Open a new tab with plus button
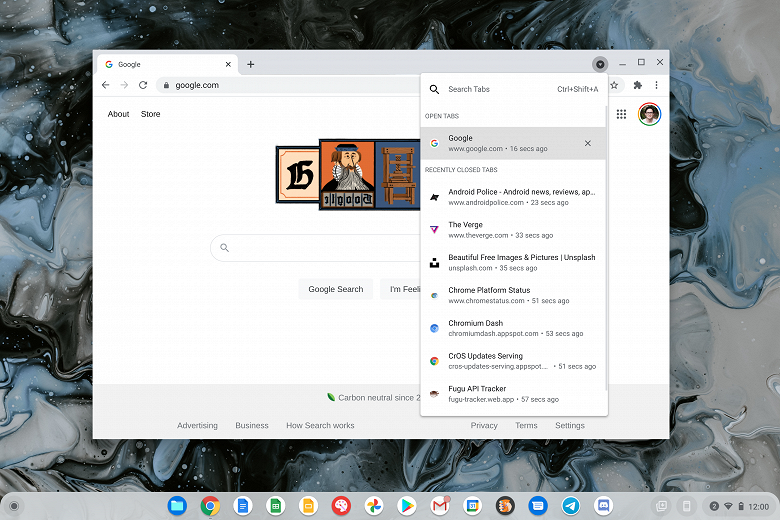Viewport: 780px width, 520px height. tap(251, 64)
